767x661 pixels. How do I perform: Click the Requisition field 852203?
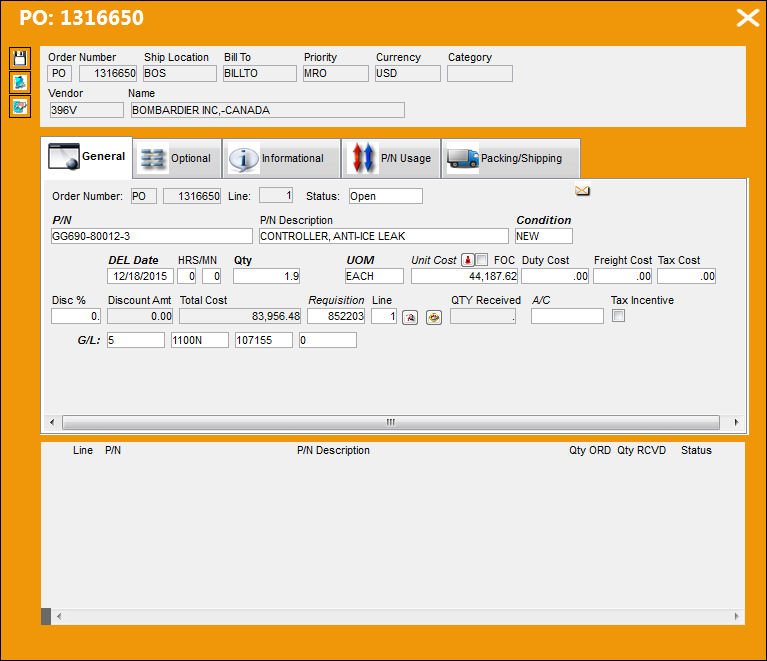(336, 316)
